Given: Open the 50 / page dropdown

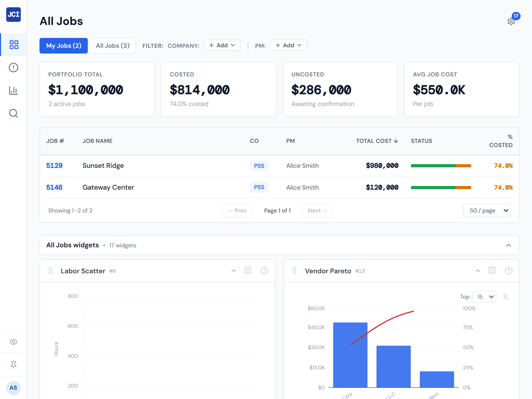Looking at the screenshot, I should click(x=487, y=210).
